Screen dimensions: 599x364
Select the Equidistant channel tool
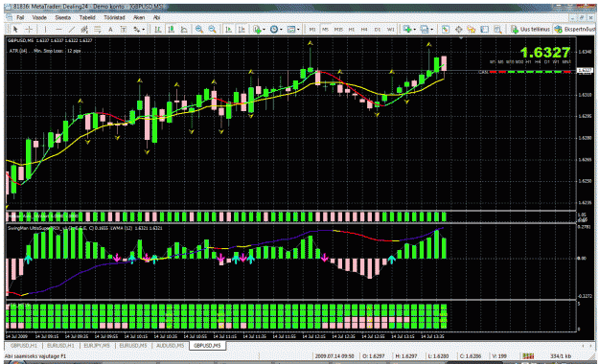84,30
